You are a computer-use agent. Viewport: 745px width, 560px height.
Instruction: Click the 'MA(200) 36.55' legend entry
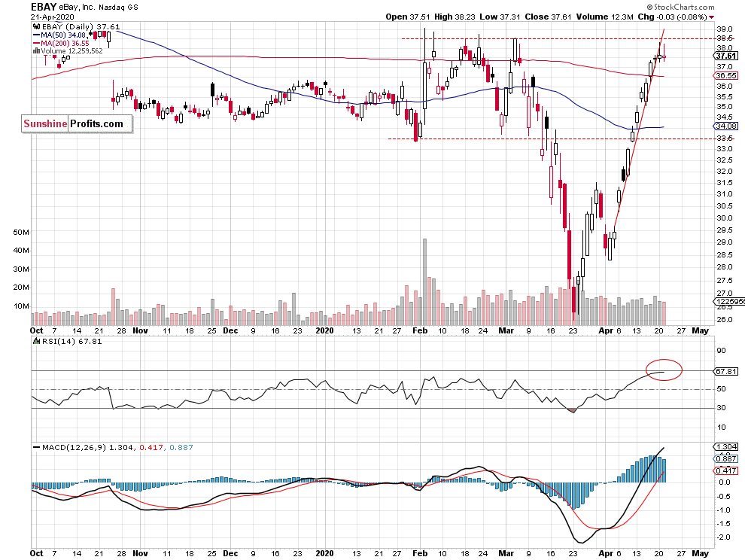pos(65,43)
